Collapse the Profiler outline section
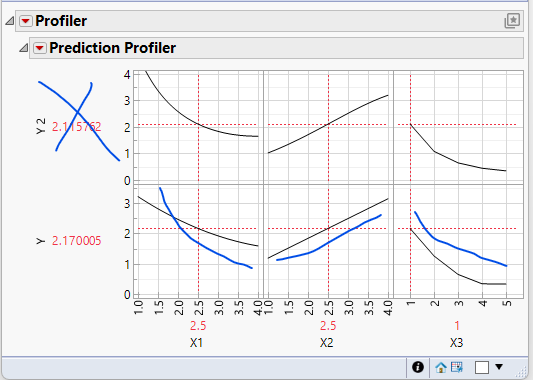Image resolution: width=533 pixels, height=380 pixels. click(x=10, y=21)
